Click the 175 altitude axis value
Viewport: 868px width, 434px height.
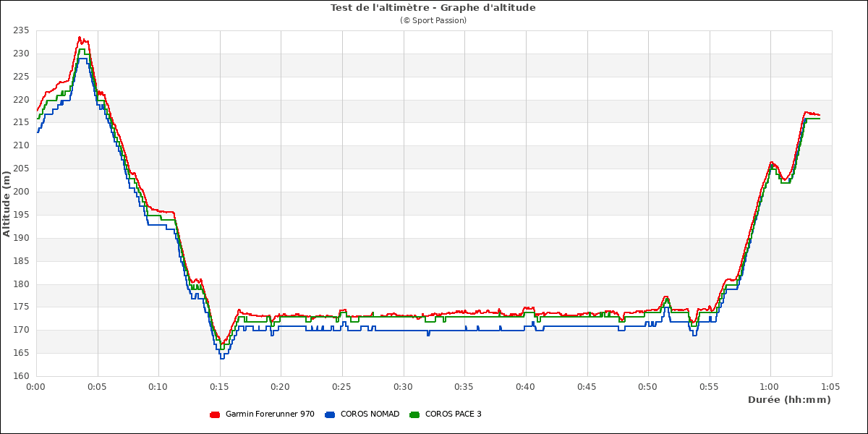pos(21,307)
